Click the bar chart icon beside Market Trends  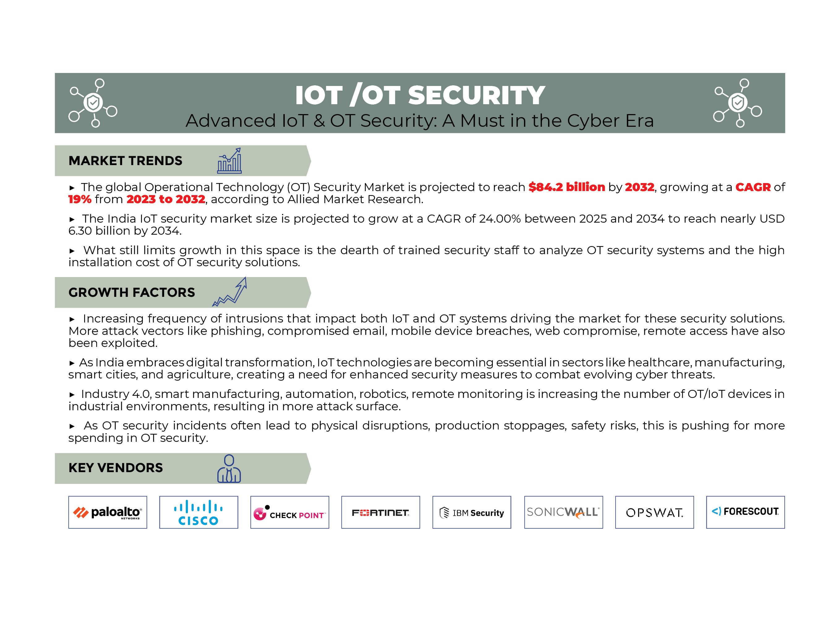click(229, 161)
